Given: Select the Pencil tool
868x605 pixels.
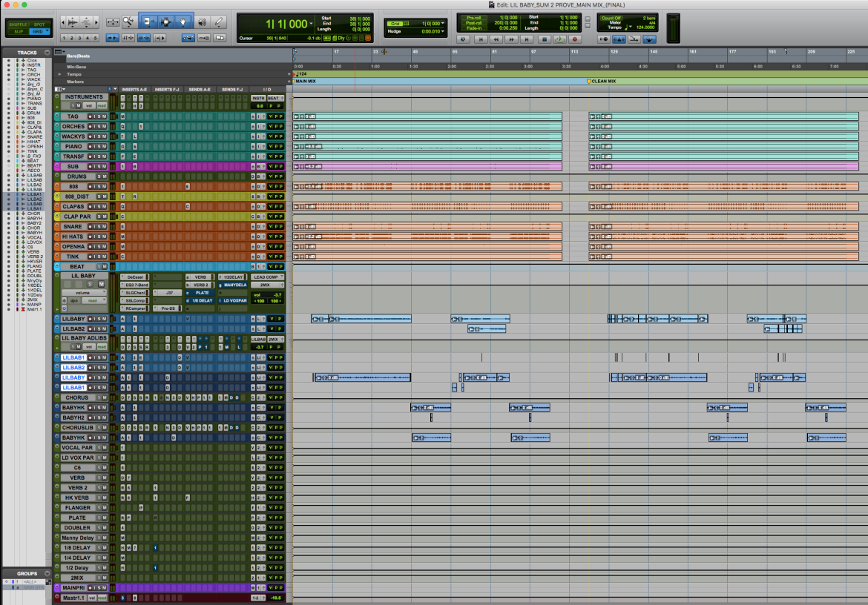Looking at the screenshot, I should [219, 22].
